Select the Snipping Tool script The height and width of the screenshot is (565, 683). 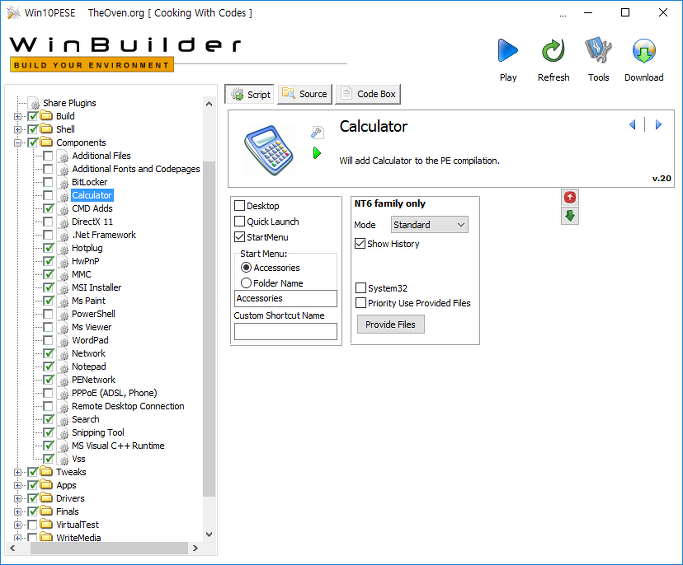pyautogui.click(x=98, y=433)
